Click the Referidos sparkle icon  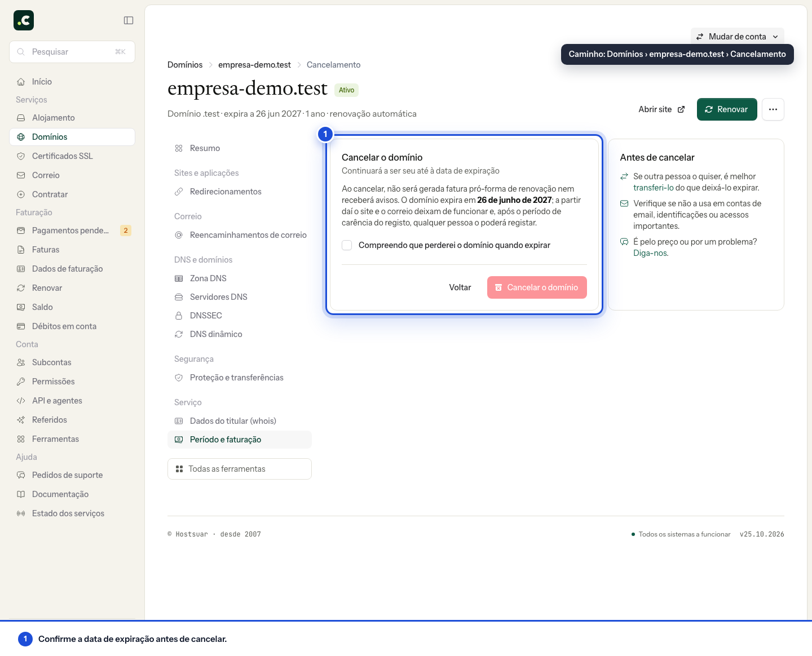tap(21, 420)
